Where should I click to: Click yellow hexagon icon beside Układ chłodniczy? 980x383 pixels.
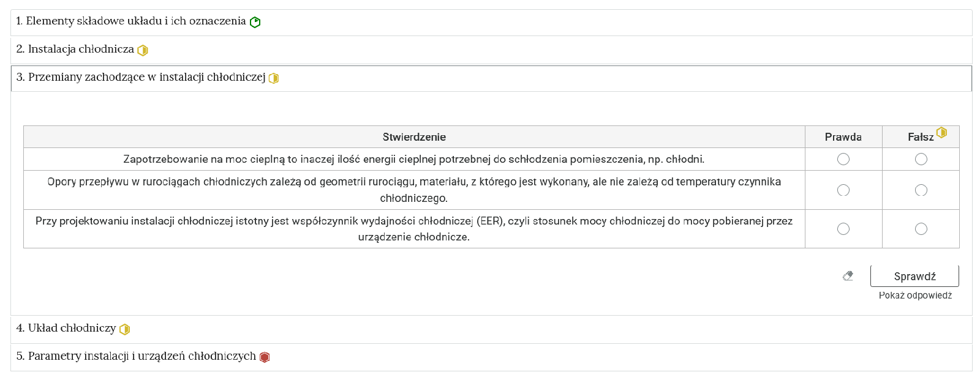[x=125, y=329]
